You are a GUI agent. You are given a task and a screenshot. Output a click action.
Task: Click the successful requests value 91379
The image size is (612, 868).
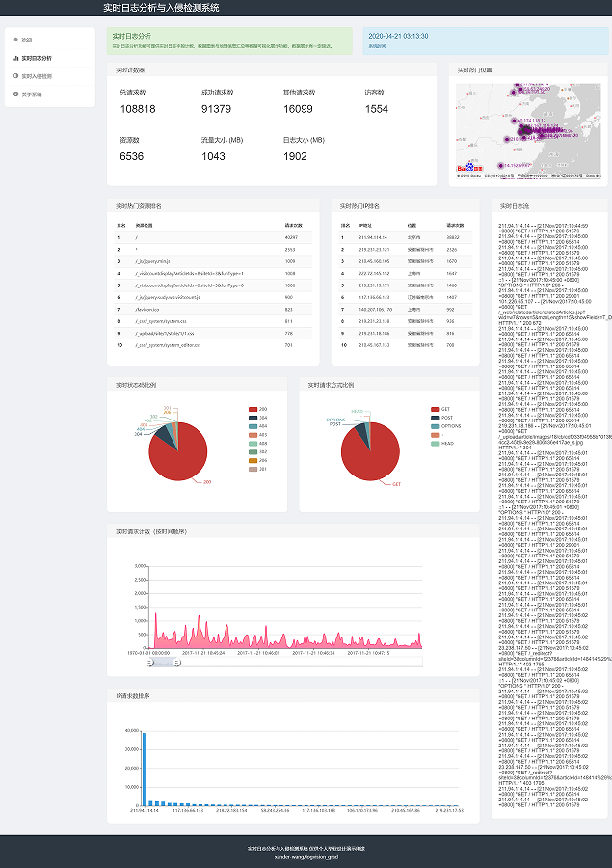pos(216,109)
